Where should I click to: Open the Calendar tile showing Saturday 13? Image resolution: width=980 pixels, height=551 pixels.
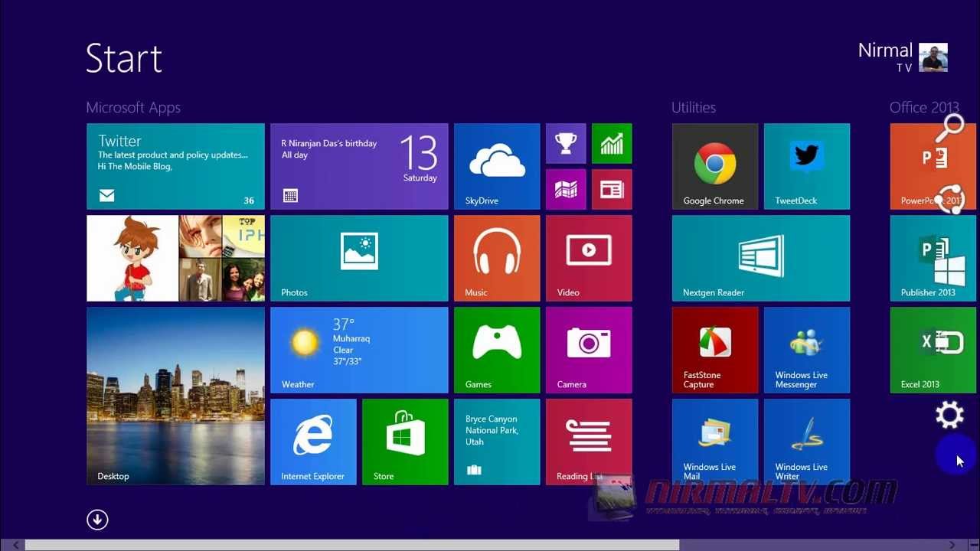(x=359, y=166)
